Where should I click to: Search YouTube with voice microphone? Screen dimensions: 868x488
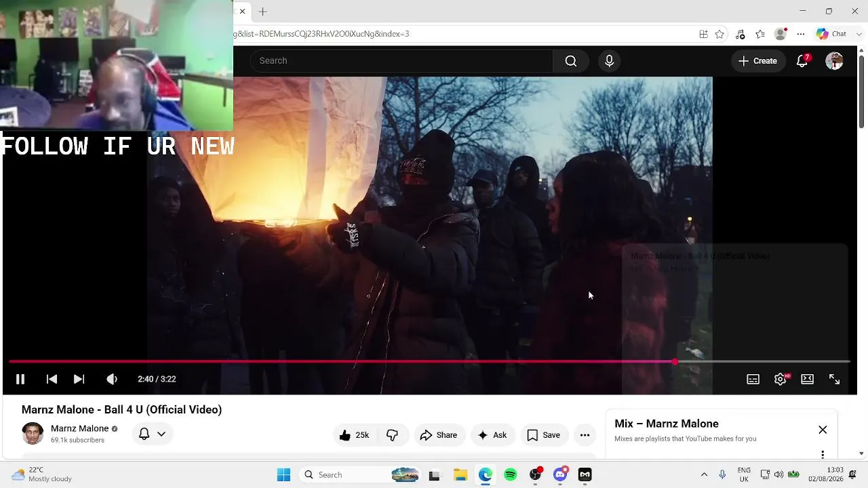click(x=609, y=61)
